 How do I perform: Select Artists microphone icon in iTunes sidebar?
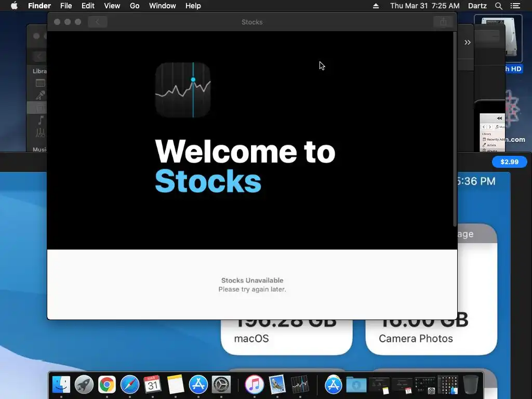tap(40, 96)
